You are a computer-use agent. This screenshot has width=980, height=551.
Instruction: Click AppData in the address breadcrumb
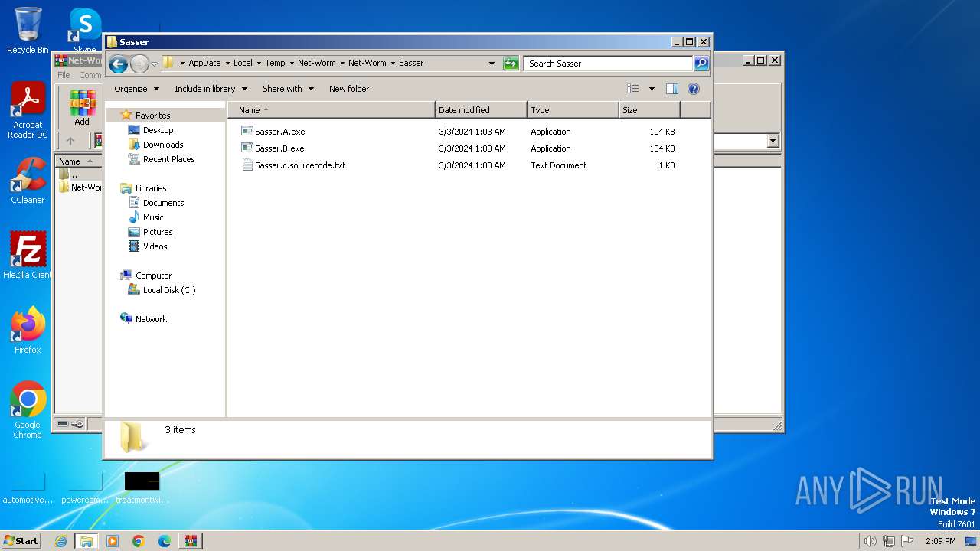(204, 64)
